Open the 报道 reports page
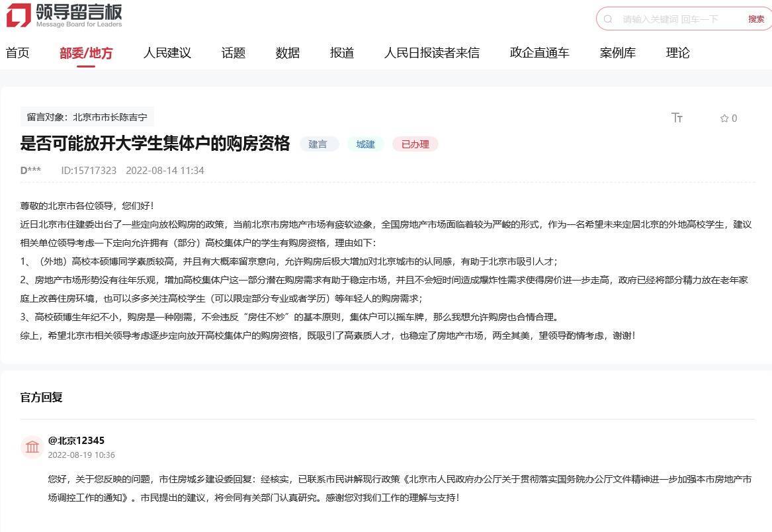Screen dimensions: 772x532 (342, 53)
